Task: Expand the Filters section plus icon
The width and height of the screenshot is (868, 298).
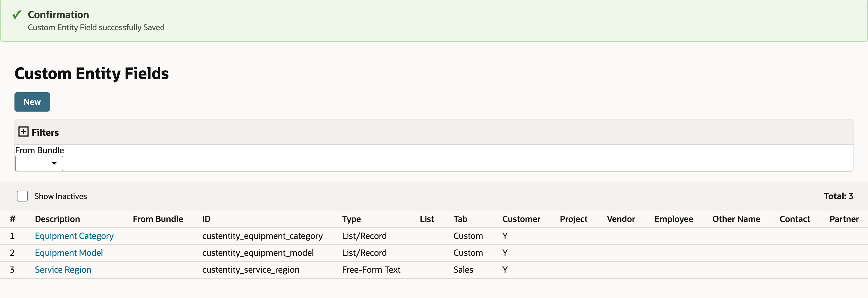Action: 23,132
